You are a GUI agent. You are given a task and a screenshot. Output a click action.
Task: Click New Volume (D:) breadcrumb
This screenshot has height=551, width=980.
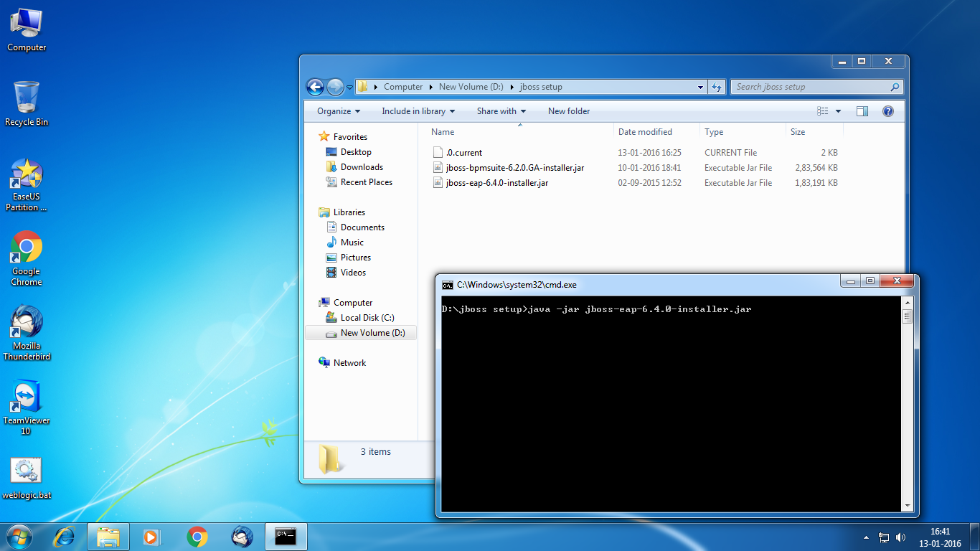pyautogui.click(x=471, y=87)
